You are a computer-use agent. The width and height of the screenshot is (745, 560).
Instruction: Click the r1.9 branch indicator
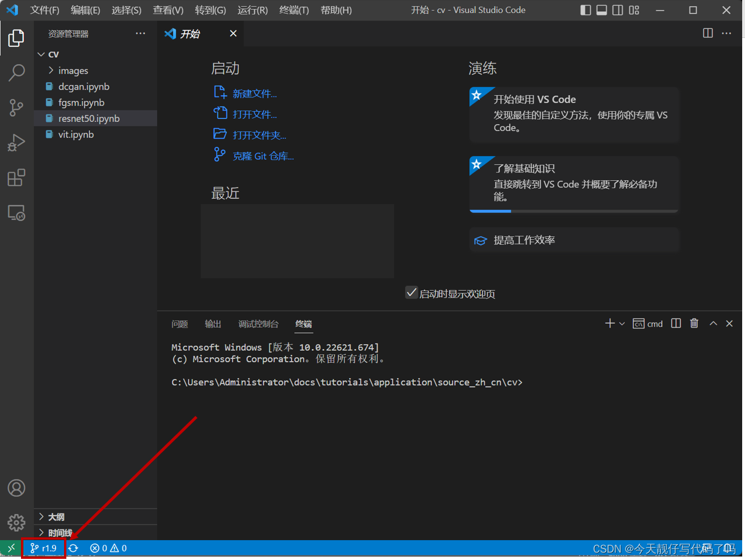tap(44, 548)
